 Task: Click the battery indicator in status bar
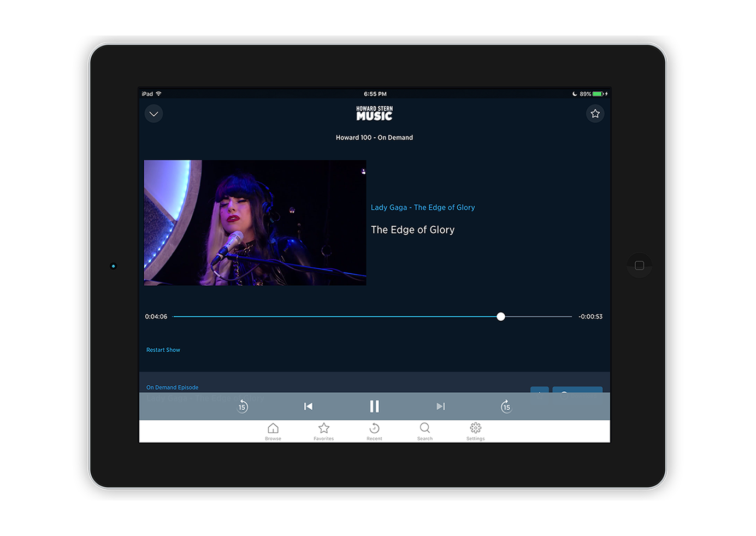point(598,94)
